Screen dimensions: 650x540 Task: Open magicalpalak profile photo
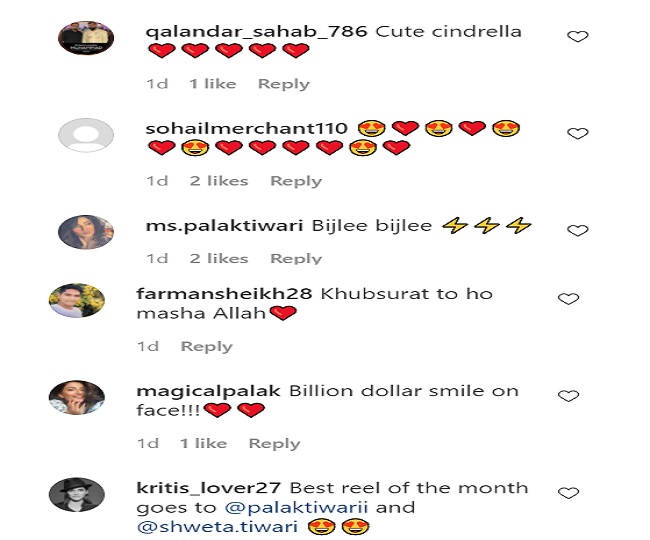(77, 397)
